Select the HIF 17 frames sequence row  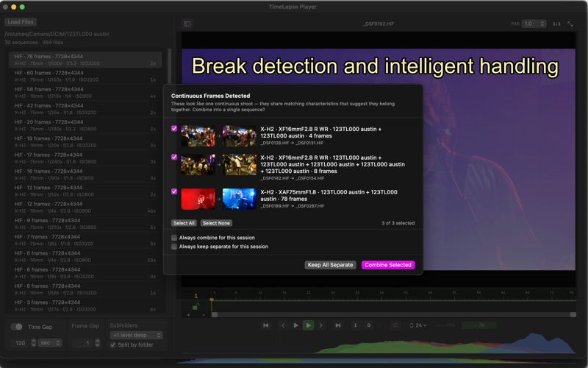pyautogui.click(x=85, y=158)
